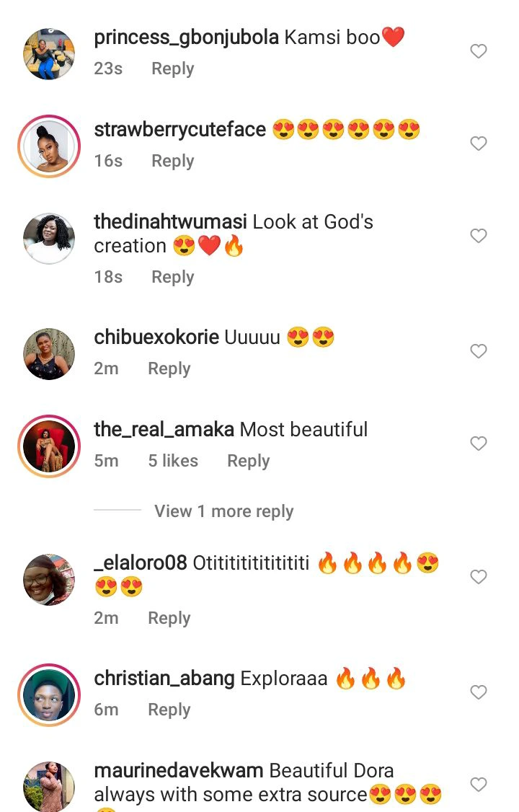Open the username chibuexokorie
The image size is (519, 812).
click(156, 337)
